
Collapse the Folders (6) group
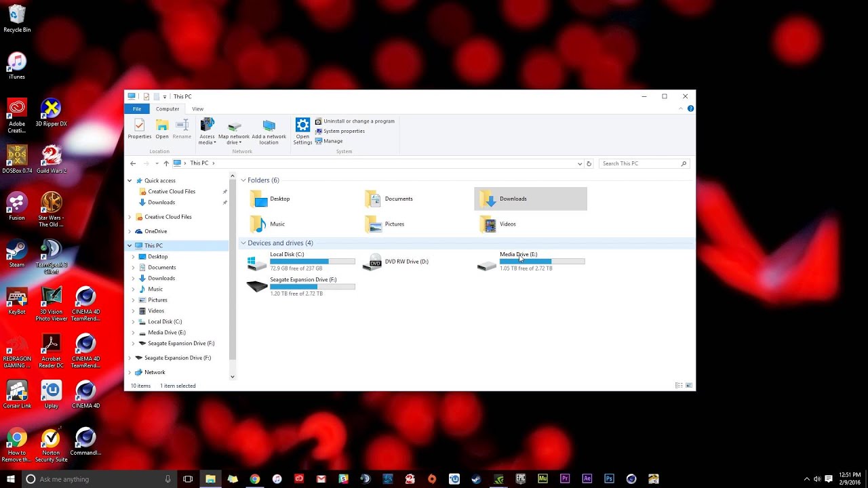pos(243,180)
